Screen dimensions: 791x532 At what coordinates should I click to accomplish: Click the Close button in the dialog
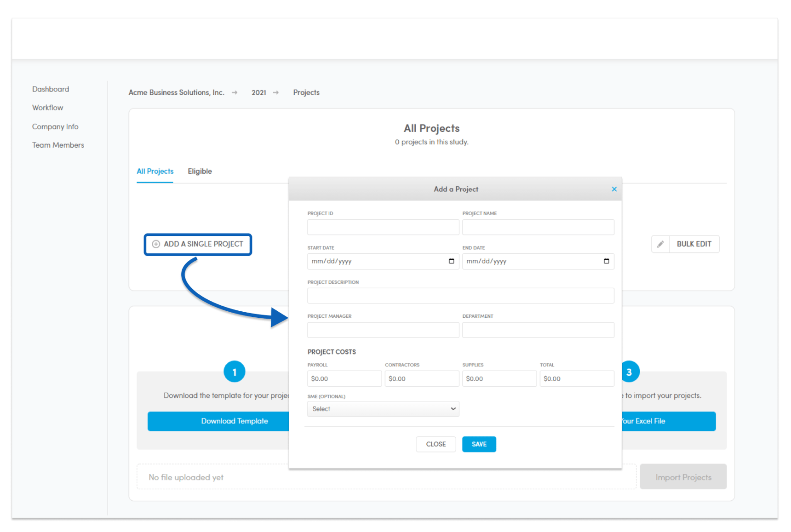click(436, 444)
